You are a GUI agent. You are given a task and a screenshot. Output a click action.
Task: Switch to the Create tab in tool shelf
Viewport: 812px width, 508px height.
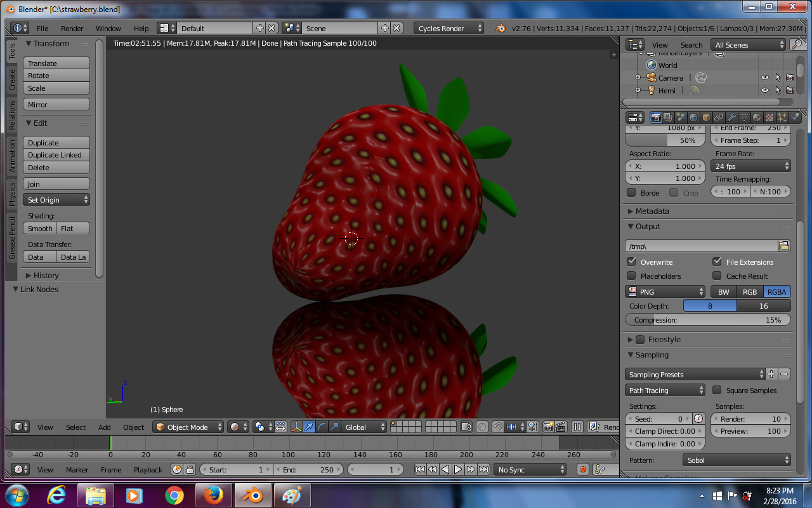[12, 80]
